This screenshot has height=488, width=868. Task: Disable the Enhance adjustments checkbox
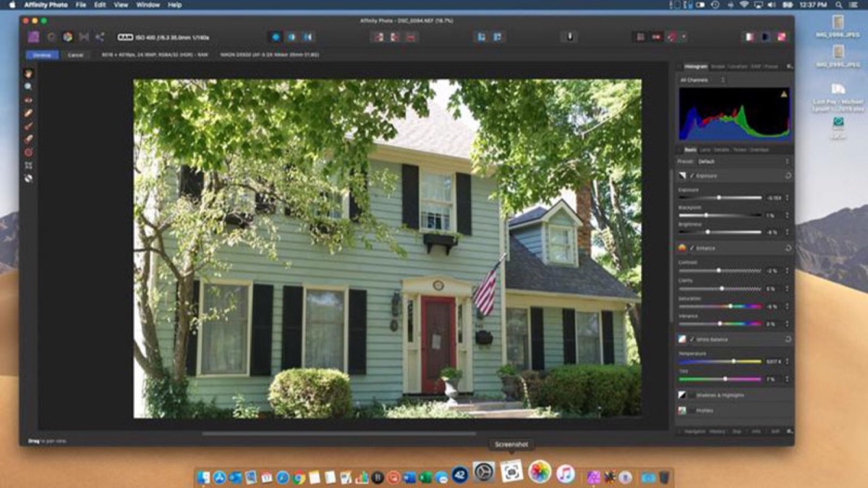pyautogui.click(x=692, y=248)
